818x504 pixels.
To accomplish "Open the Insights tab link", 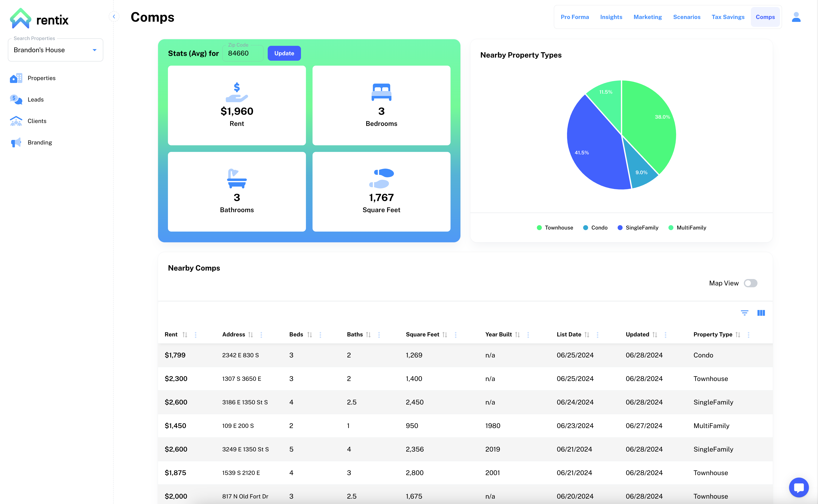I will coord(611,17).
